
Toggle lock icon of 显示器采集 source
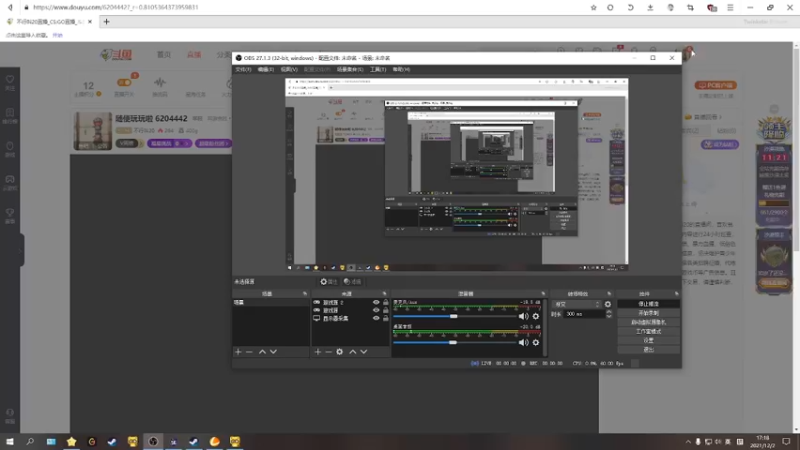(x=386, y=318)
